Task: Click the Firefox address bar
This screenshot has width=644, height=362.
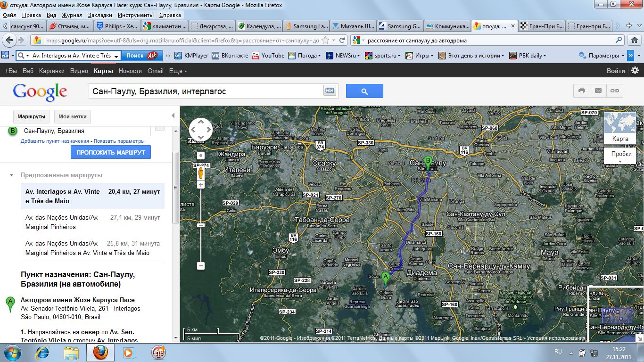Action: point(182,41)
